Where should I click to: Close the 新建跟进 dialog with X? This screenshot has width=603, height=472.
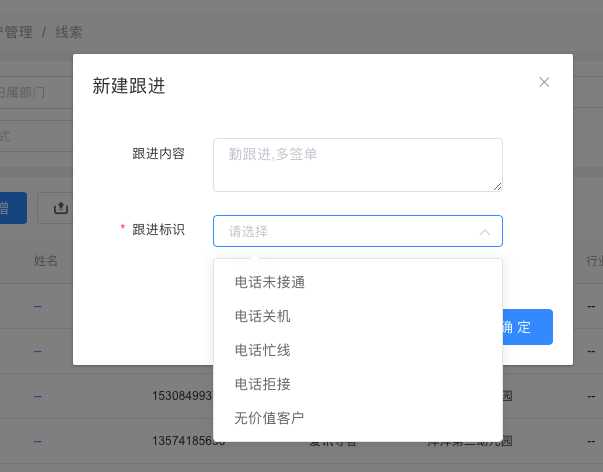coord(544,82)
